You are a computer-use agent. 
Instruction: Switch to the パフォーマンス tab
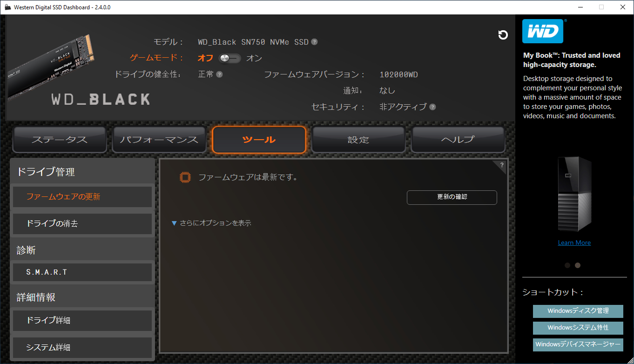click(x=159, y=140)
